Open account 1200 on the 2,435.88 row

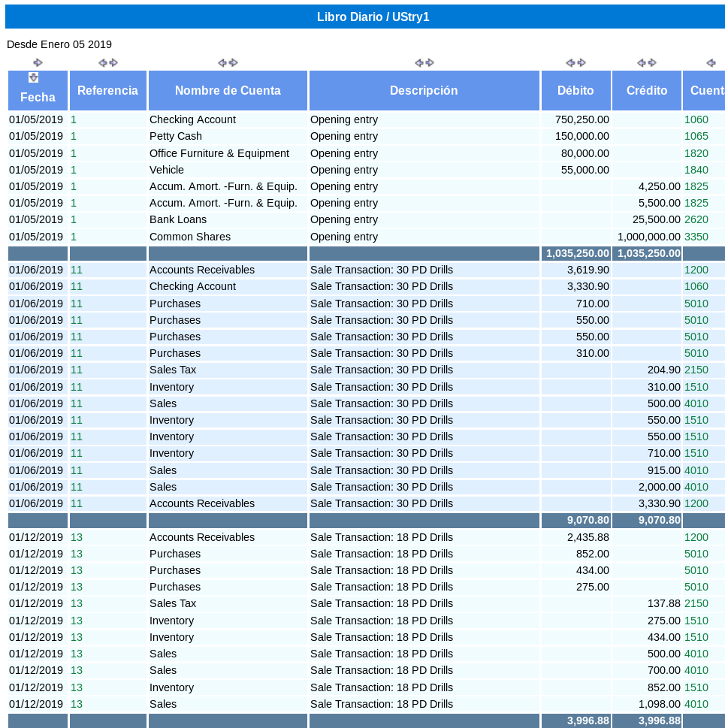click(696, 537)
